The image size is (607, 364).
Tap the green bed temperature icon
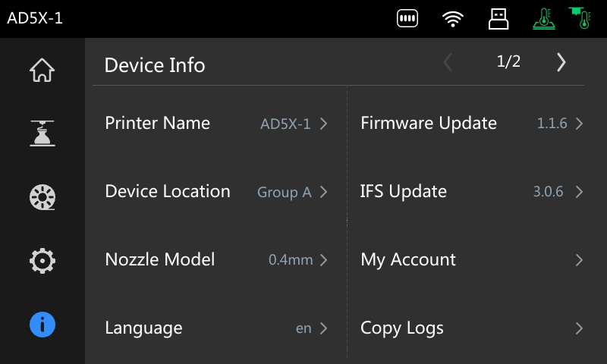tap(544, 18)
